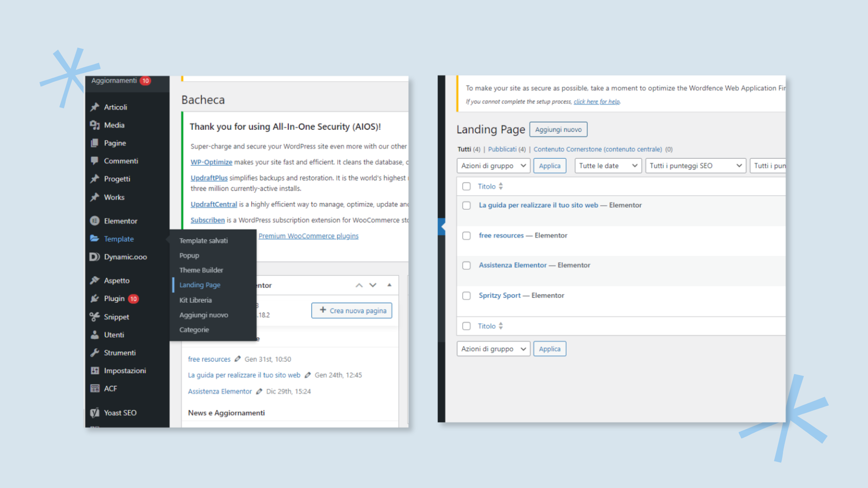Select Theme Builder submenu item
This screenshot has width=868, height=488.
[201, 270]
